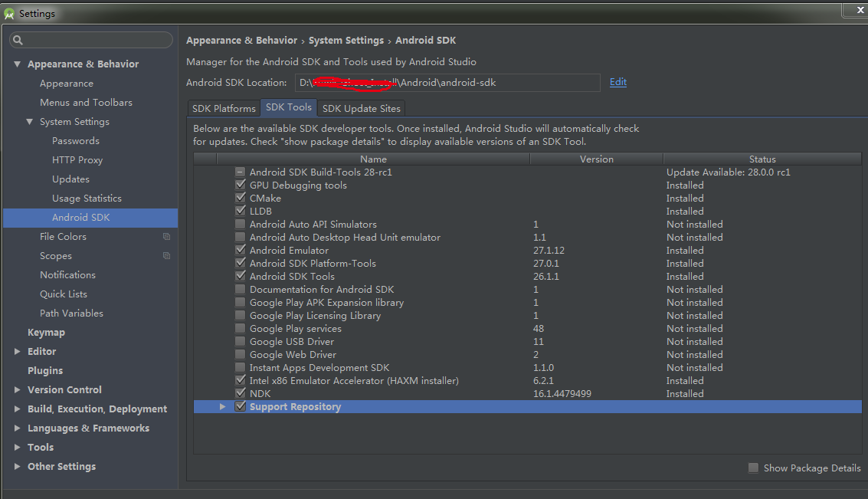Open File Colors settings
This screenshot has height=499, width=868.
pos(63,237)
